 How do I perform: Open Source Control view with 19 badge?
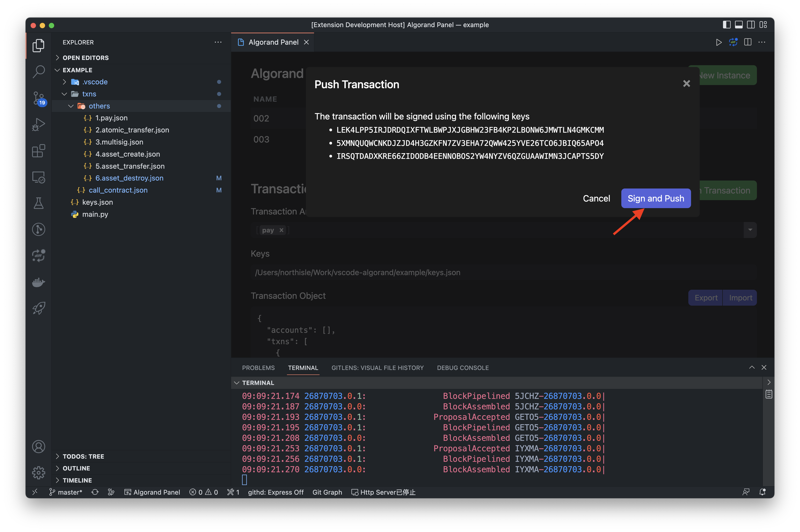[38, 98]
